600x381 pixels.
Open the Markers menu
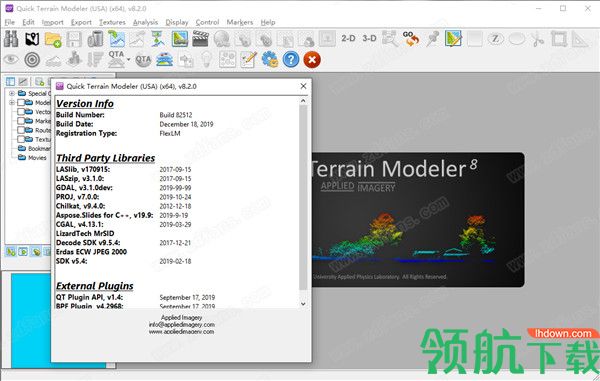click(x=240, y=22)
